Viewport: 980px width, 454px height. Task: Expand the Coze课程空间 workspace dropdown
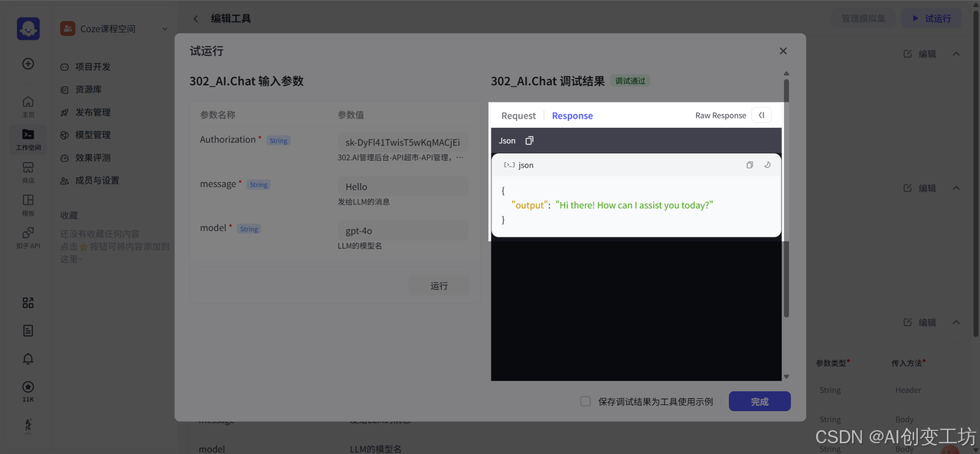pyautogui.click(x=165, y=29)
